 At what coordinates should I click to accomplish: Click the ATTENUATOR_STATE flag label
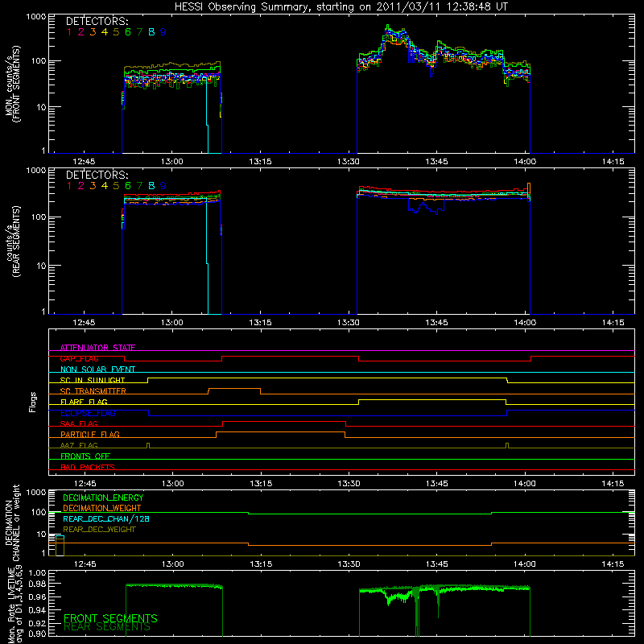coord(97,348)
